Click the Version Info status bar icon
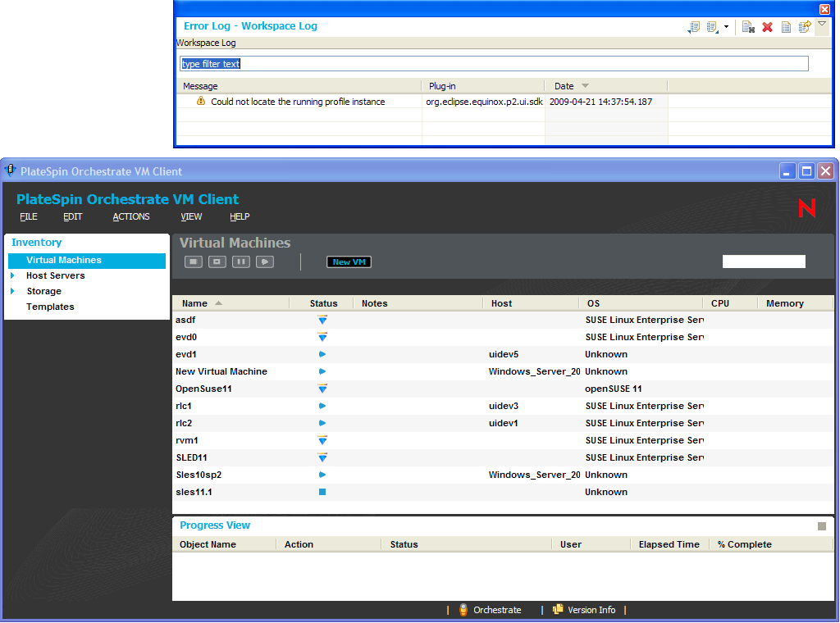Viewport: 840px width, 623px height. pyautogui.click(x=558, y=610)
